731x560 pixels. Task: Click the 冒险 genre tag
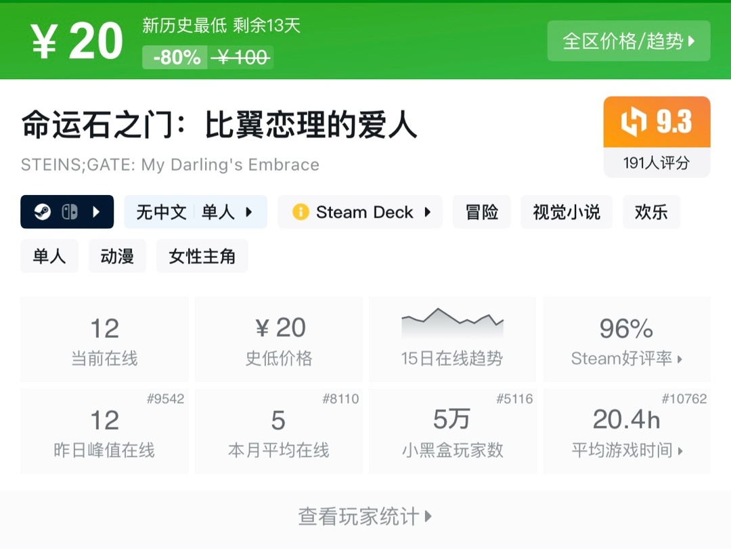coord(481,212)
